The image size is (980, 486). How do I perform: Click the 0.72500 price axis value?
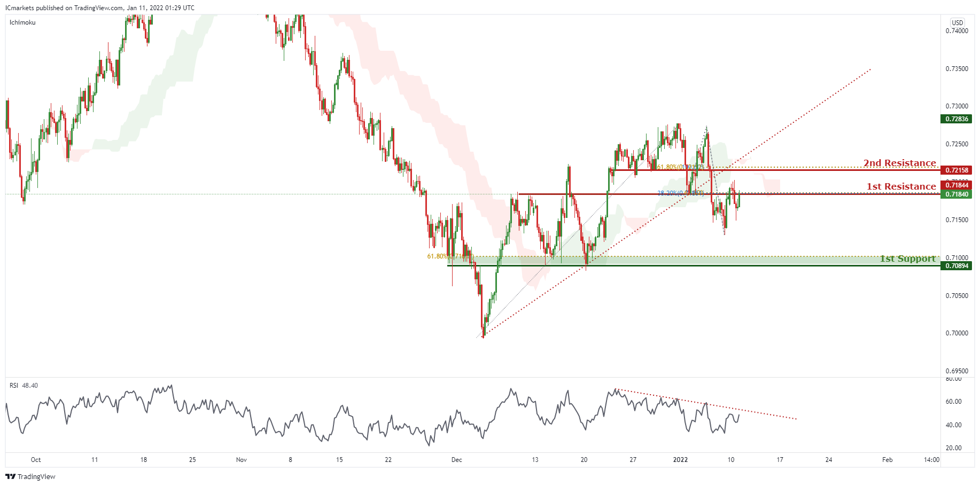[x=956, y=144]
